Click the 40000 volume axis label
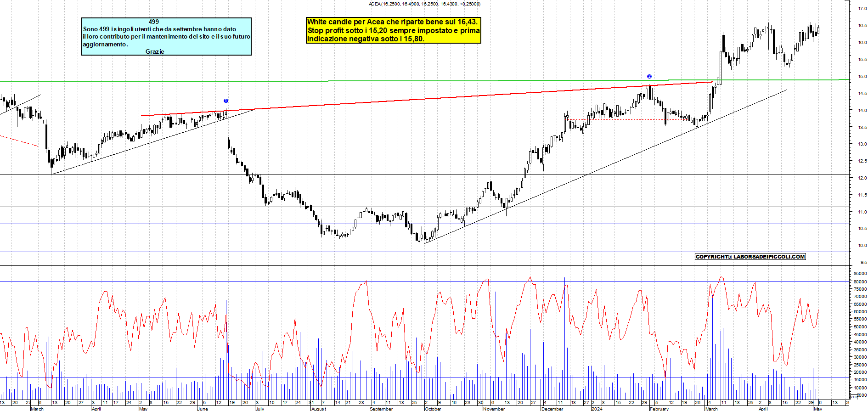The image size is (868, 411). click(861, 342)
